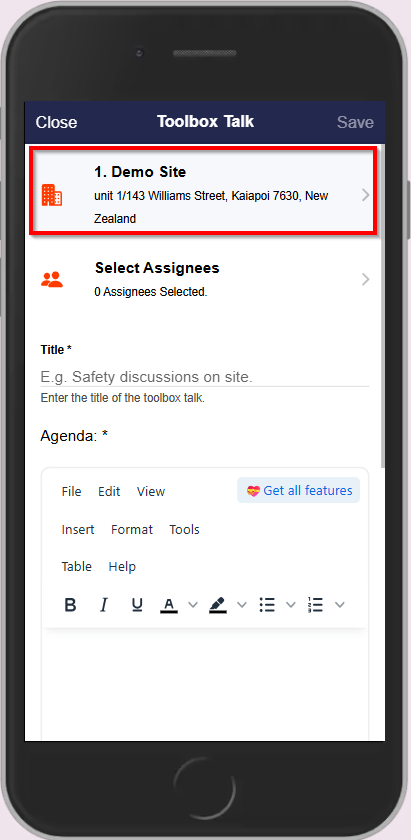Apply text color with the A icon
Image resolution: width=411 pixels, height=840 pixels.
pos(169,605)
